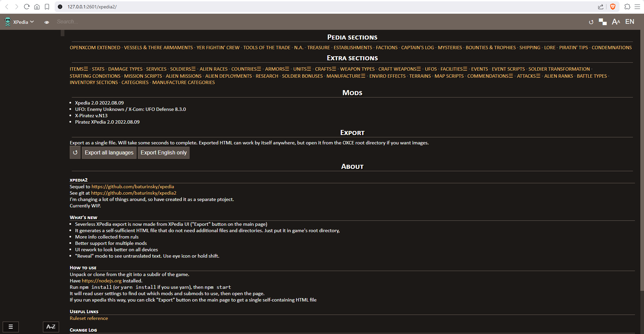This screenshot has width=644, height=334.
Task: Open github.com/baturinsky/xpedia2 link
Action: tap(133, 193)
